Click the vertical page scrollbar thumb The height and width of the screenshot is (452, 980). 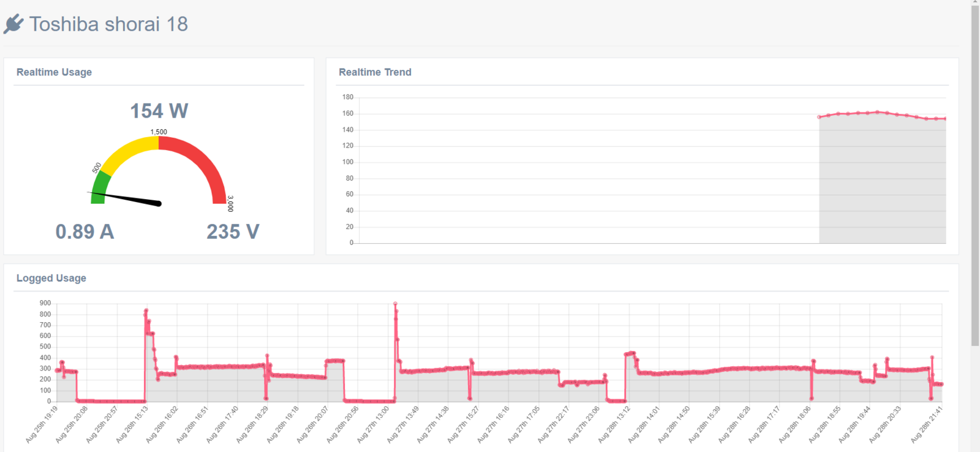(975, 176)
